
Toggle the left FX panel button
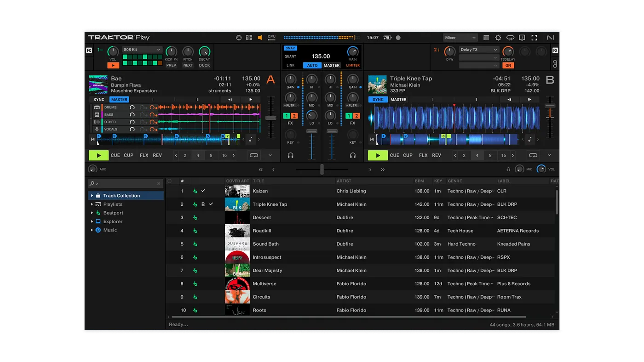pos(89,51)
